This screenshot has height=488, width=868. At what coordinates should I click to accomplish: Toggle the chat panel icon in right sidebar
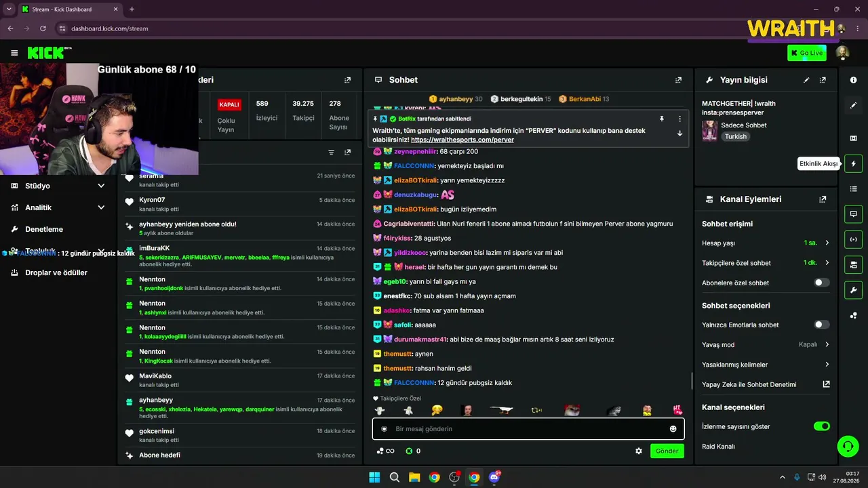pos(853,214)
